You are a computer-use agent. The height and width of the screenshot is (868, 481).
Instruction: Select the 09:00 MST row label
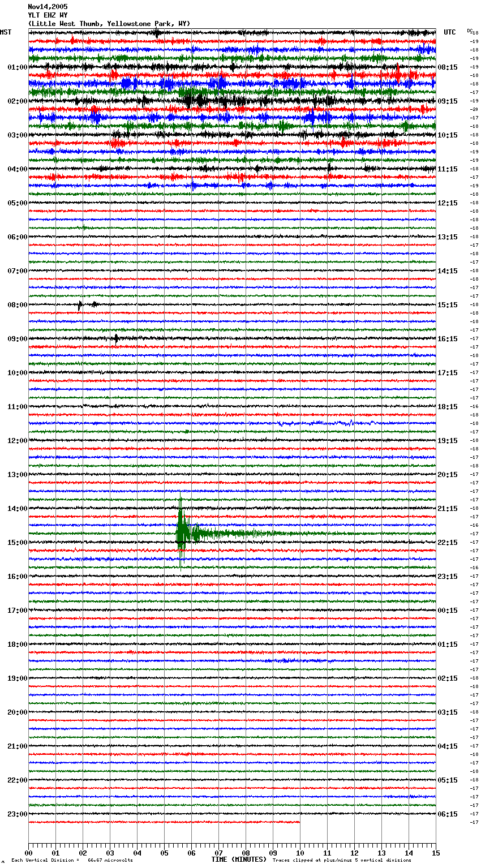[x=18, y=339]
